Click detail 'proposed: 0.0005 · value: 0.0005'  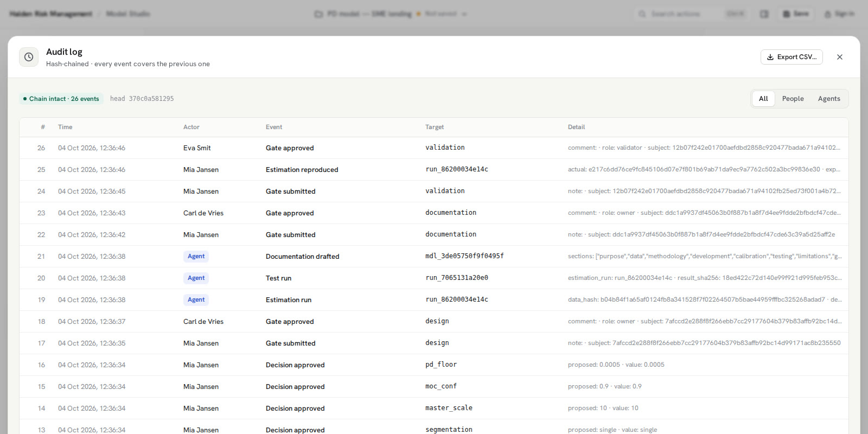(616, 365)
